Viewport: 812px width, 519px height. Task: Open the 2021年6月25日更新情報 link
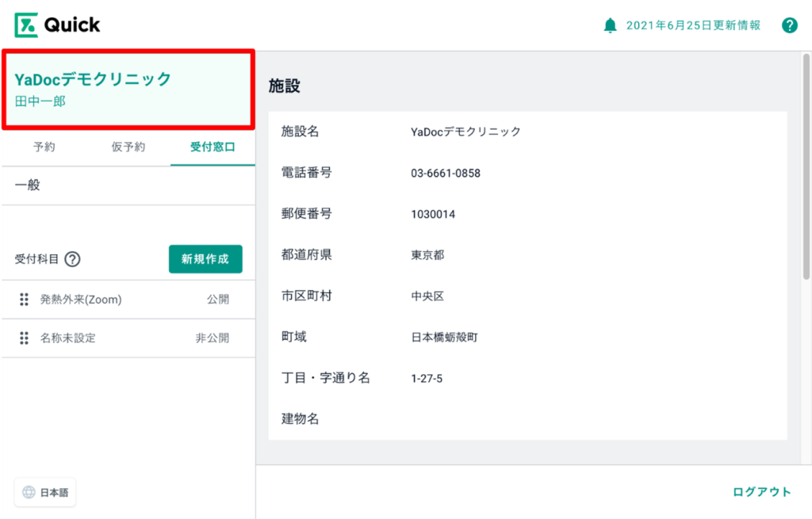693,25
